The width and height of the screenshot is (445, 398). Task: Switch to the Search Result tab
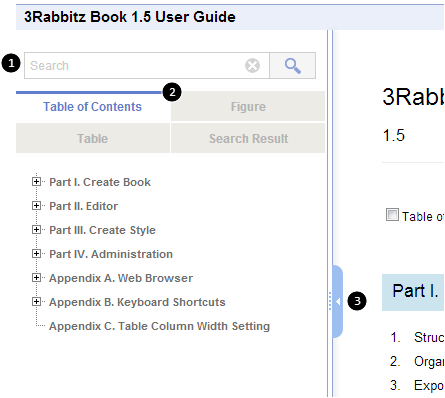[x=248, y=138]
